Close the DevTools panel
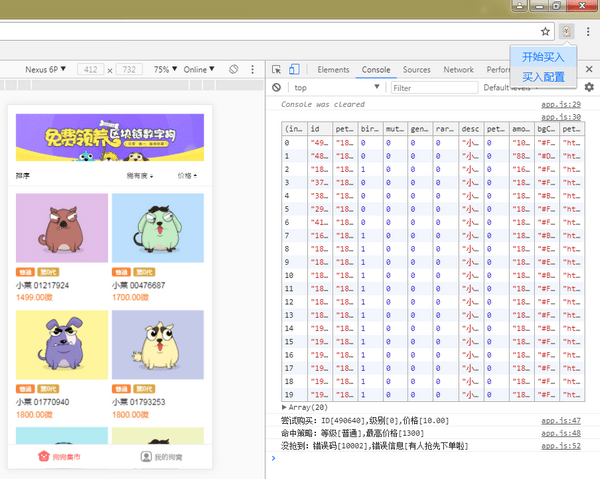 pyautogui.click(x=589, y=69)
